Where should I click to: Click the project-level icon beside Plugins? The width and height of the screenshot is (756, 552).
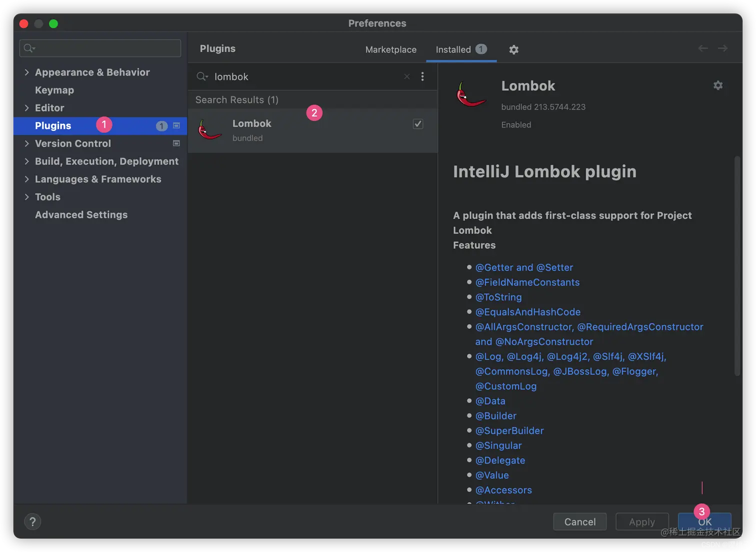(x=176, y=125)
